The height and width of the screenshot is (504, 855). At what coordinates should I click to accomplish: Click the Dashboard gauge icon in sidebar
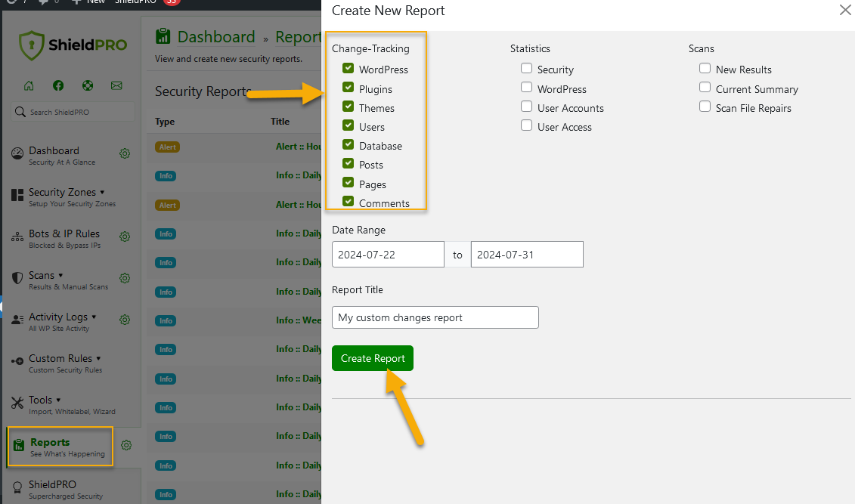(x=17, y=153)
